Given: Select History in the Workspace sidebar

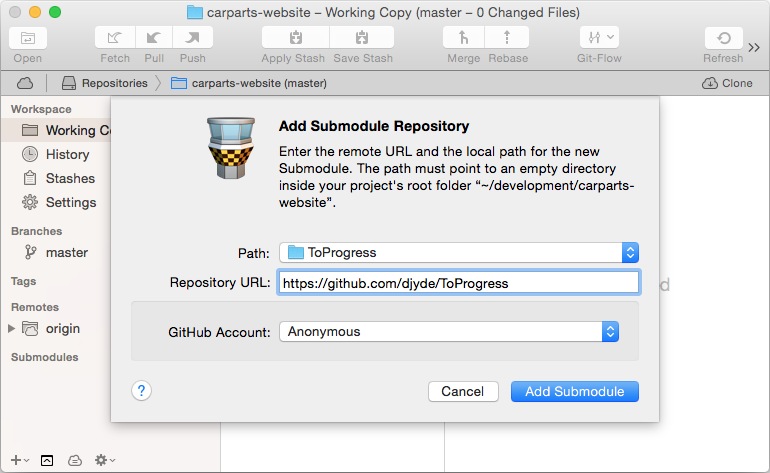Looking at the screenshot, I should tap(67, 154).
